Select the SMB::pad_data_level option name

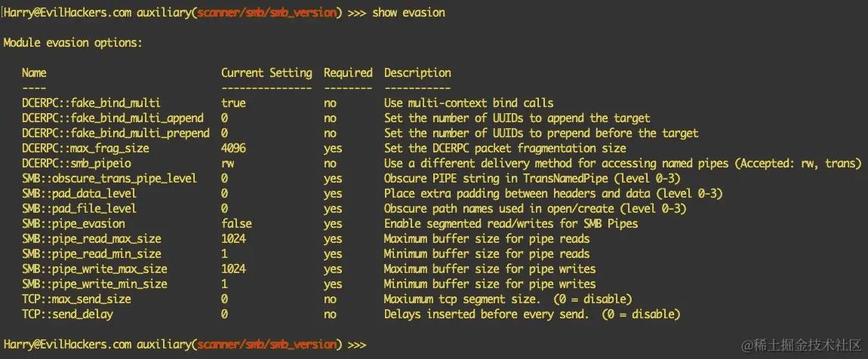tap(79, 194)
